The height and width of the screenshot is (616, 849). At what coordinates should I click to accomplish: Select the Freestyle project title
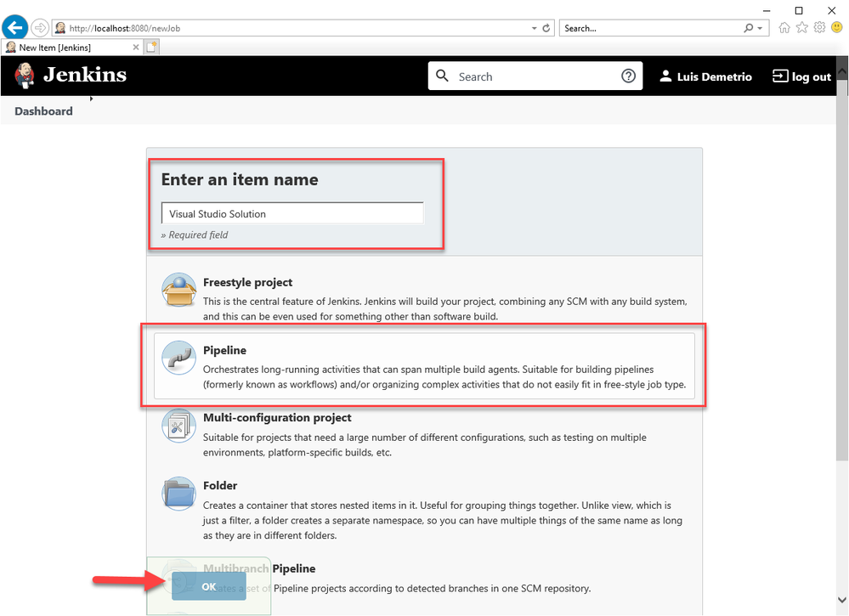[x=247, y=282]
